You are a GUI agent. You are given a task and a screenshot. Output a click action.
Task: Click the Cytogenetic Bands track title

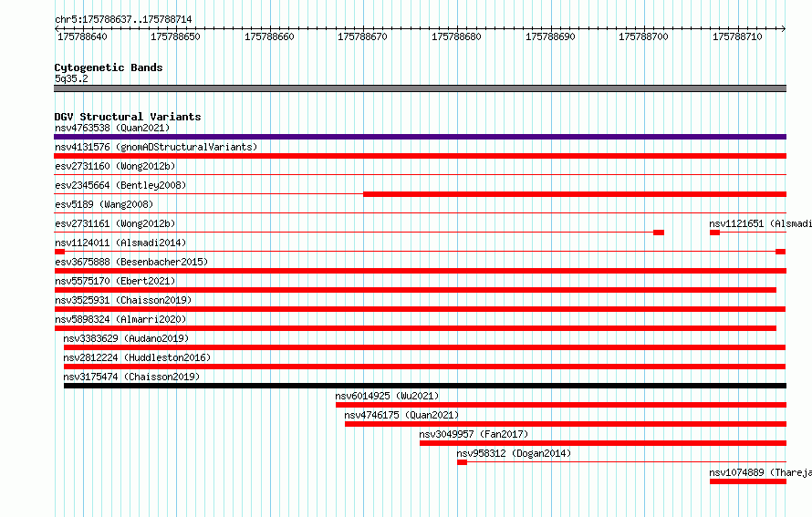click(x=109, y=67)
